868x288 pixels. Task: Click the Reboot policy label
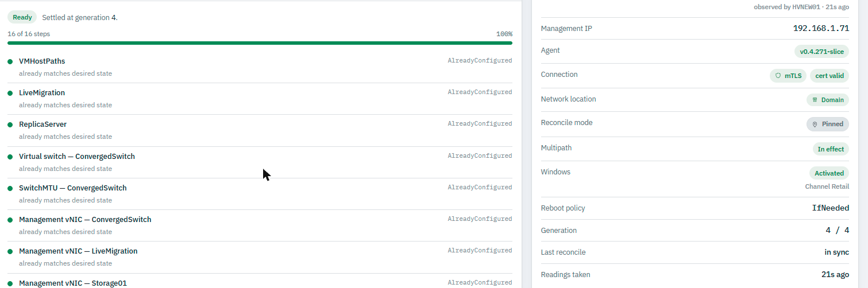pyautogui.click(x=563, y=208)
